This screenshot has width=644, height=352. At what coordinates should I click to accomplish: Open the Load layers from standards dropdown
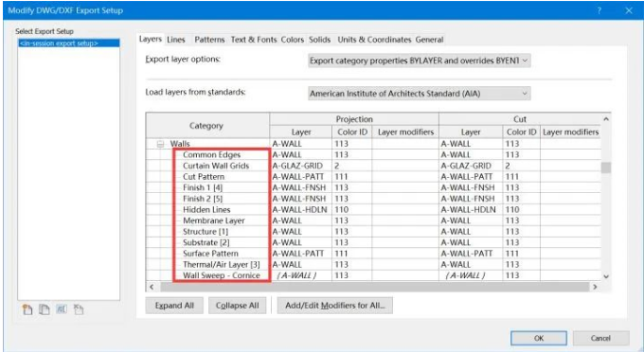pos(420,94)
